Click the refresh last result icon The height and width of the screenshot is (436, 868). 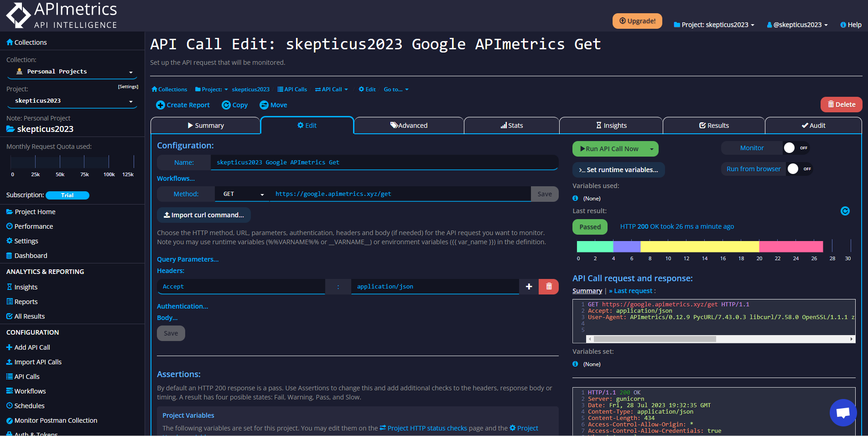tap(845, 211)
